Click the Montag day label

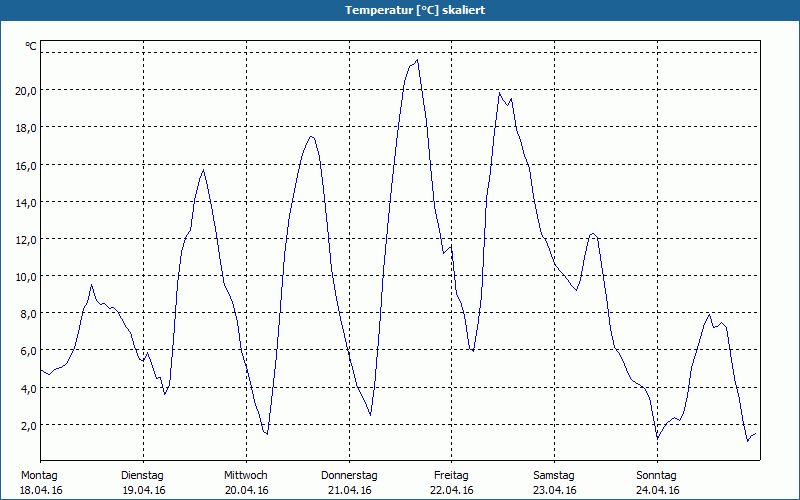pos(39,476)
